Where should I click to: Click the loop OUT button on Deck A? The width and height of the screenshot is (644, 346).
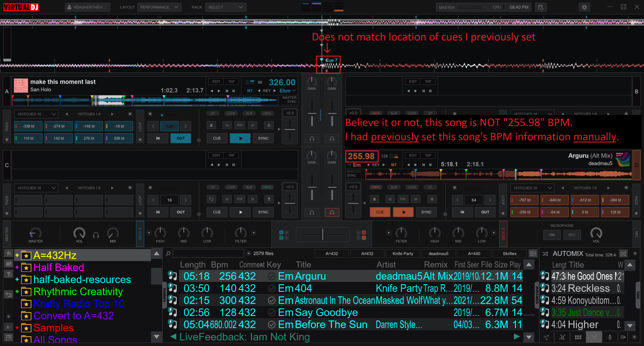click(181, 138)
